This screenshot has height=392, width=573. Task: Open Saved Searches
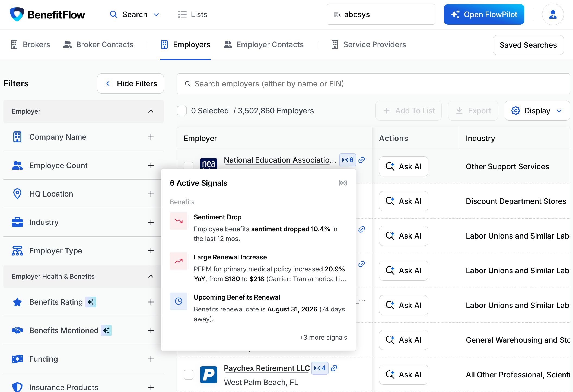tap(528, 45)
